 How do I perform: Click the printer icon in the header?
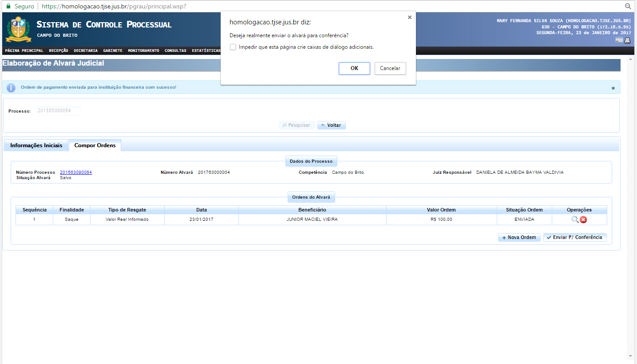coord(627,40)
